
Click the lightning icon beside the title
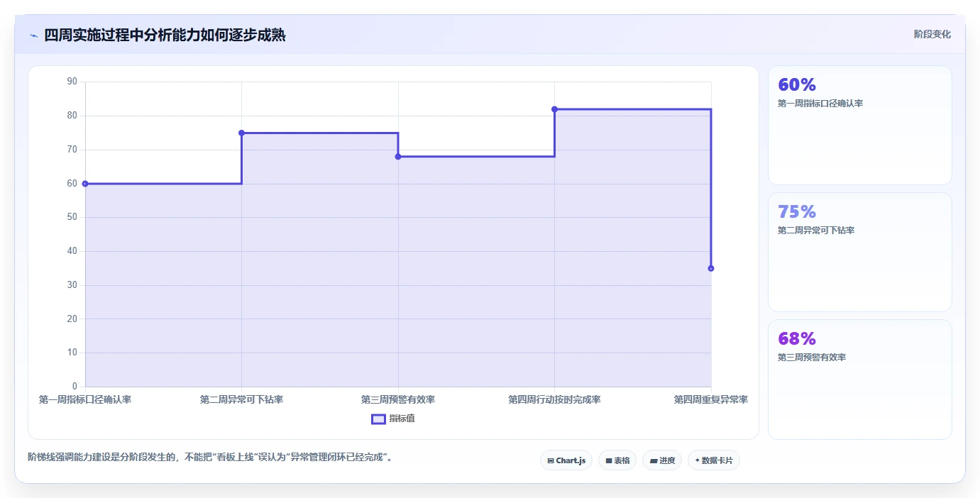pyautogui.click(x=33, y=35)
